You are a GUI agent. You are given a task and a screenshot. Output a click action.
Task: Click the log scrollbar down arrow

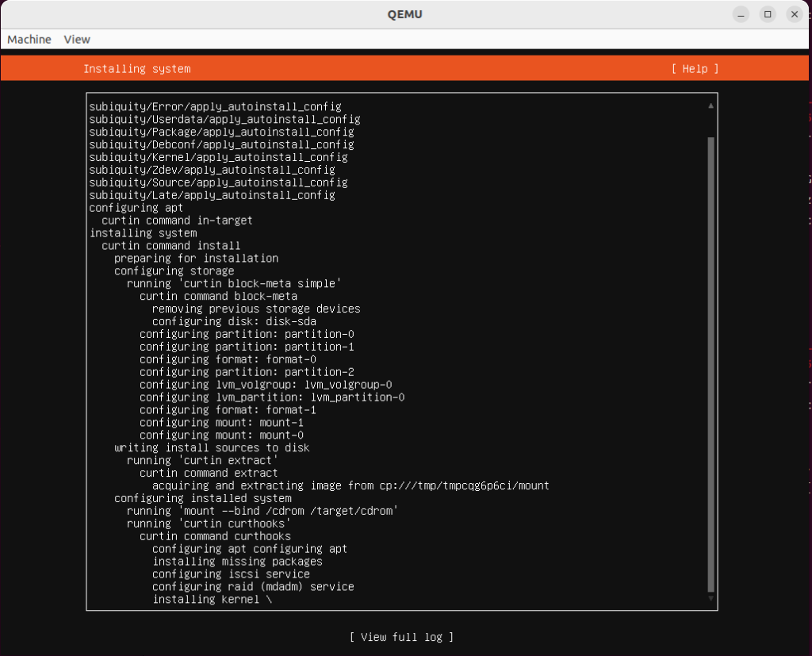pyautogui.click(x=710, y=600)
